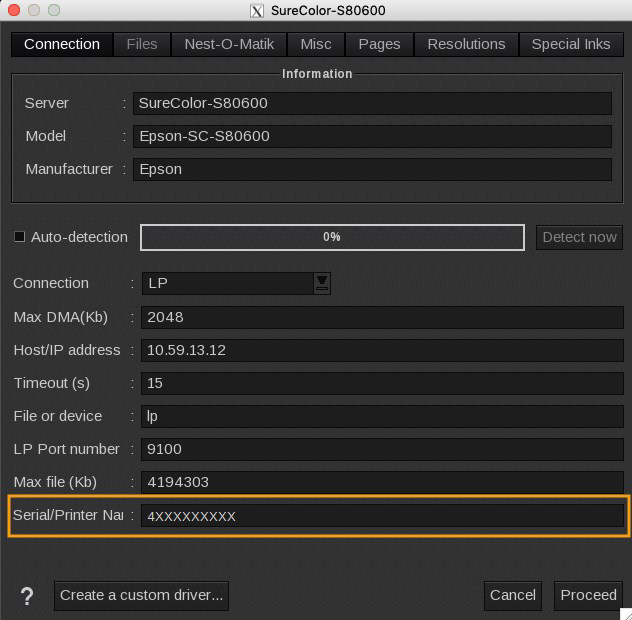Click the Cancel button
Image resolution: width=632 pixels, height=620 pixels.
513,595
